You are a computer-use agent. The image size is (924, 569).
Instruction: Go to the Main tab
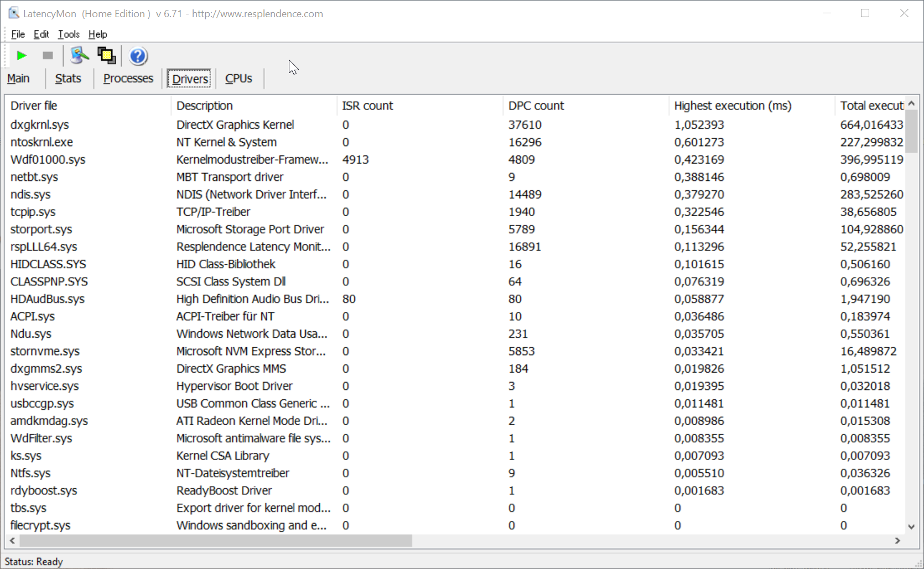tap(18, 79)
